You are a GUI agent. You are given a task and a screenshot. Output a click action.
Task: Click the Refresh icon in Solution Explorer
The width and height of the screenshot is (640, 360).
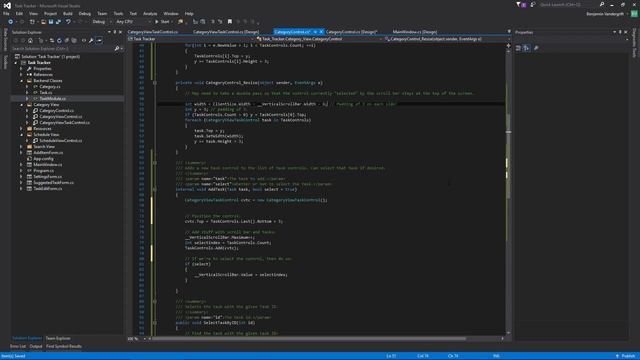click(x=59, y=40)
